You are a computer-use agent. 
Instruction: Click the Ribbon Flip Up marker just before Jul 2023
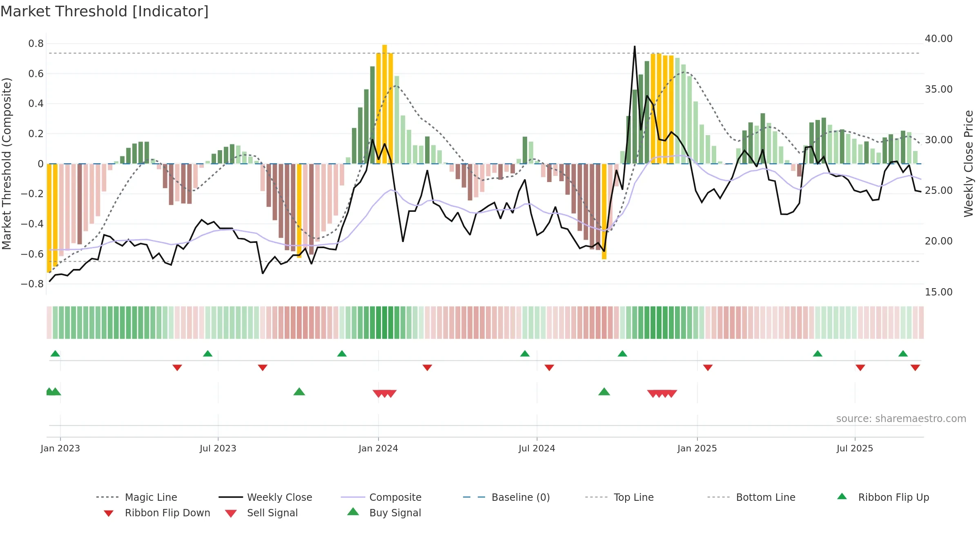coord(207,353)
